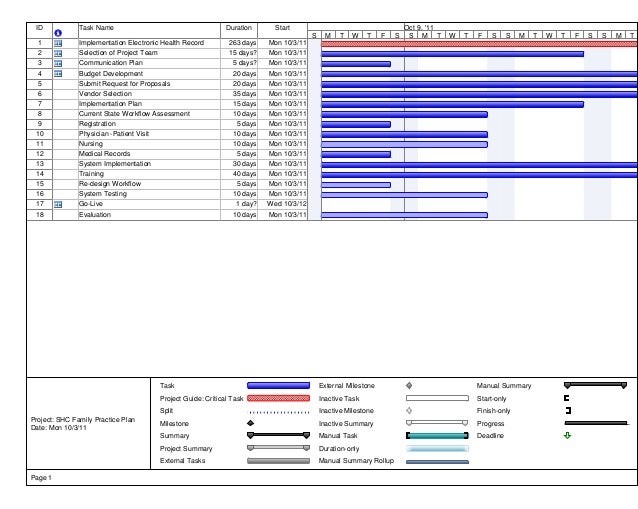Select the Submit Request for Proposals task
The image size is (638, 509).
[124, 83]
